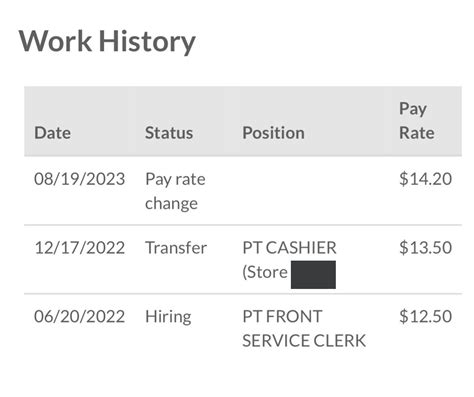Click the Work History heading

pos(107,42)
